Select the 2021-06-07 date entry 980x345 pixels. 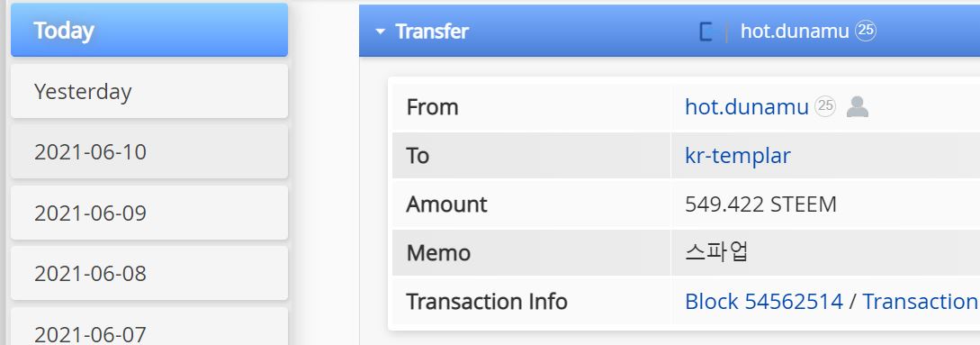(x=149, y=327)
